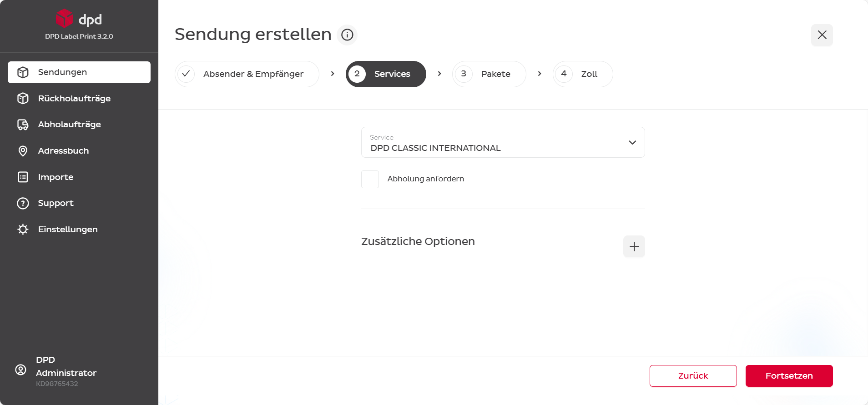This screenshot has height=405, width=868.
Task: Jump to the Pakete step
Action: coord(489,74)
